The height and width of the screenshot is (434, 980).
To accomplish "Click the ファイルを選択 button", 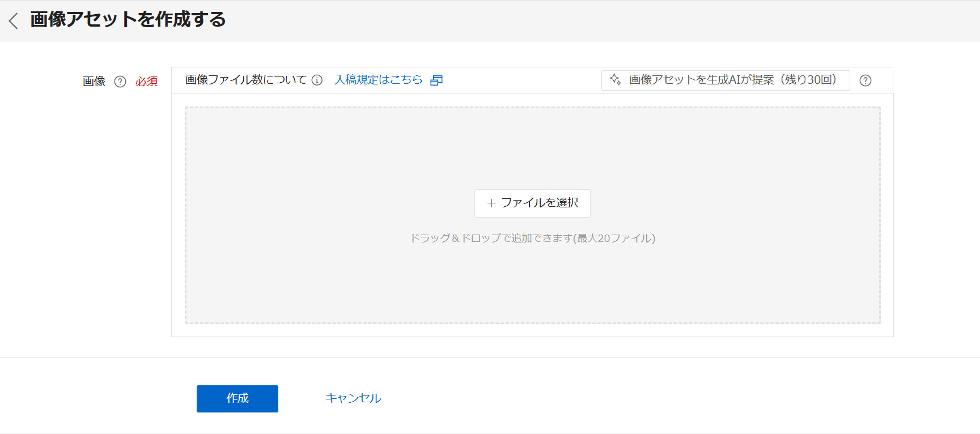I will 532,203.
